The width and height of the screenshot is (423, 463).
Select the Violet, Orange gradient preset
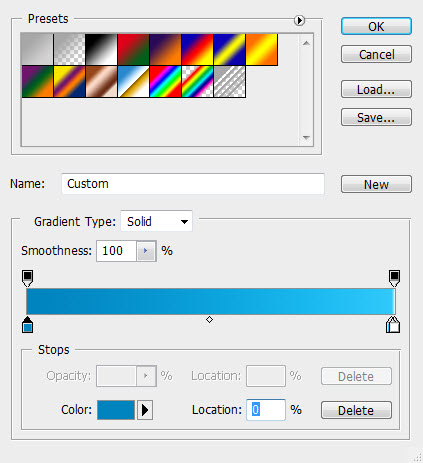(x=165, y=49)
